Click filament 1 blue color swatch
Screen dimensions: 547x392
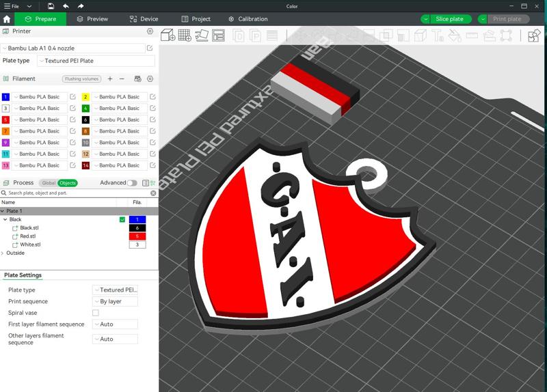pyautogui.click(x=5, y=97)
